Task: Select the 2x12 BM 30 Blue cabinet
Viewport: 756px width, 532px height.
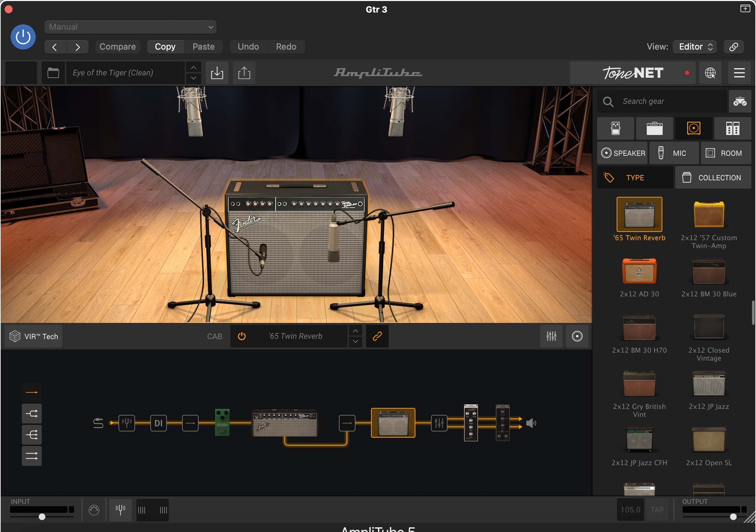Action: (x=709, y=271)
